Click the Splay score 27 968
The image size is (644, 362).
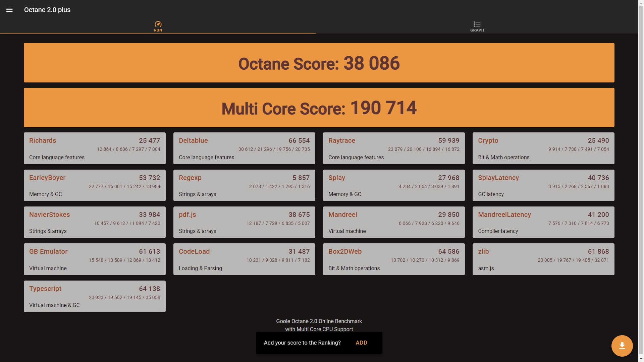(x=449, y=178)
